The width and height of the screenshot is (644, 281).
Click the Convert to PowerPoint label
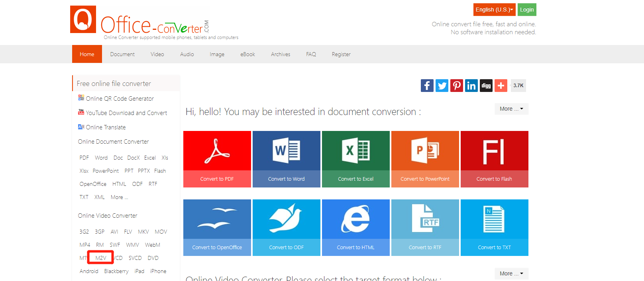[425, 179]
